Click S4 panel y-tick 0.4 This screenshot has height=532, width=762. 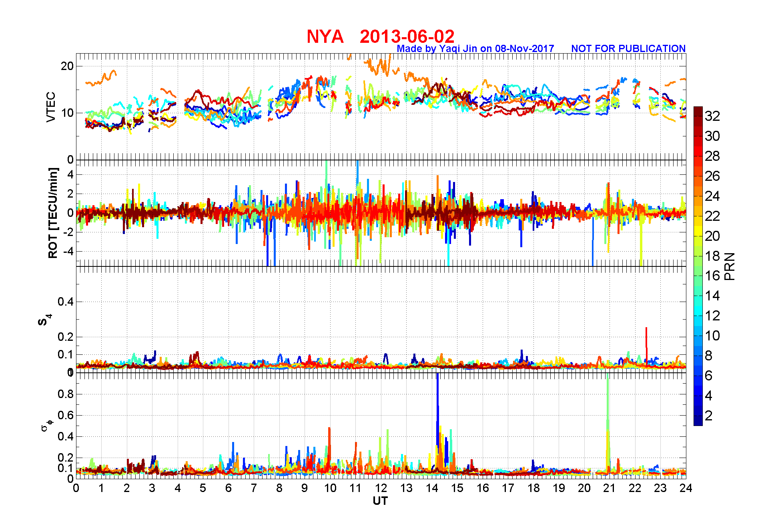[x=66, y=302]
